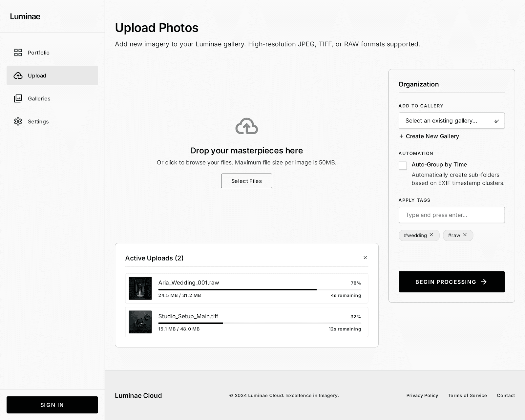
Task: Click the Select Files button
Action: 247,181
